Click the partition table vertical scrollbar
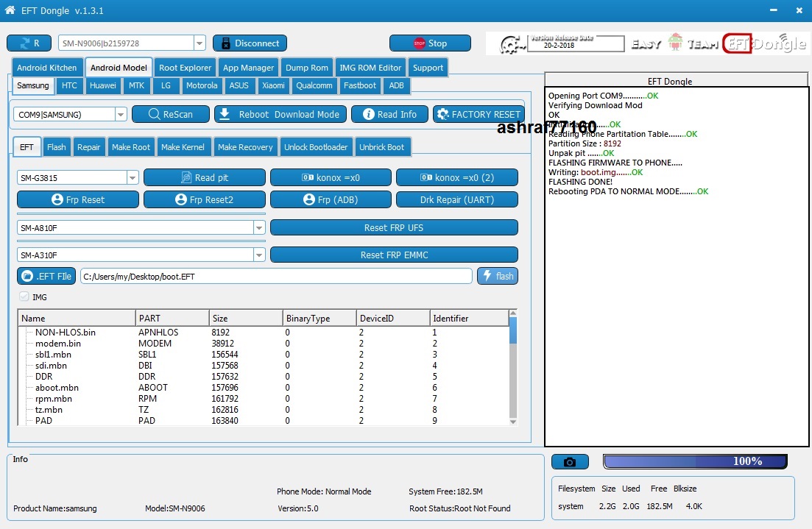The image size is (812, 529). click(512, 368)
